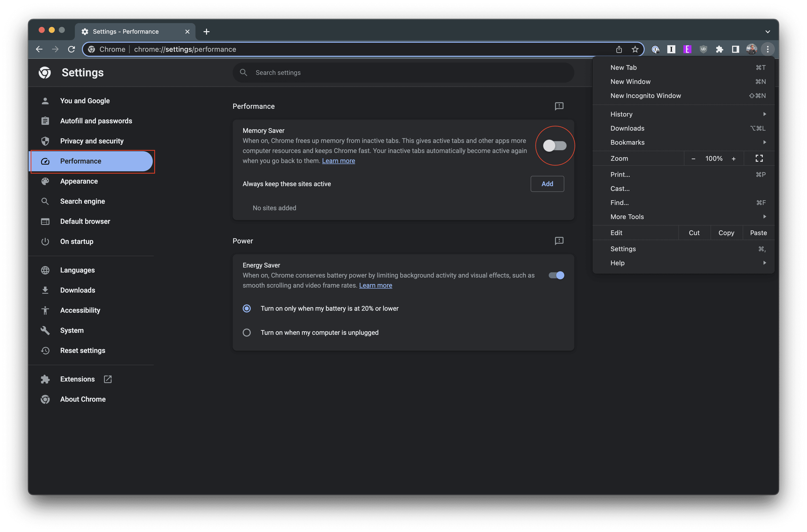Open Downloads from Chrome menu
The image size is (807, 532).
click(x=683, y=128)
